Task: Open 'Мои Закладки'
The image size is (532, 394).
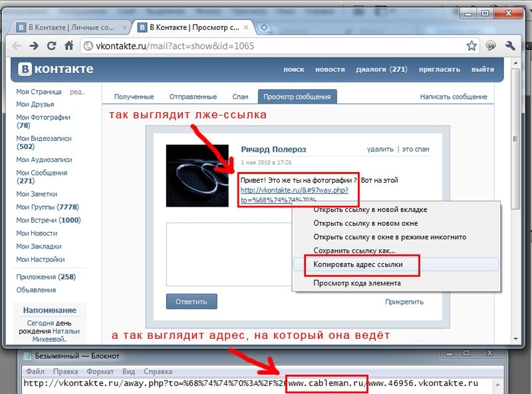Action: click(39, 246)
